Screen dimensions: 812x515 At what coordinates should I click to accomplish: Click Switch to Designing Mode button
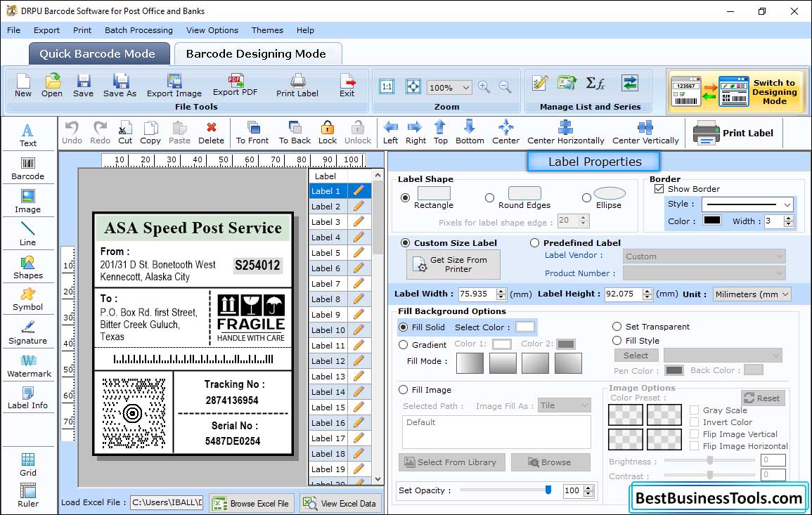[x=736, y=91]
